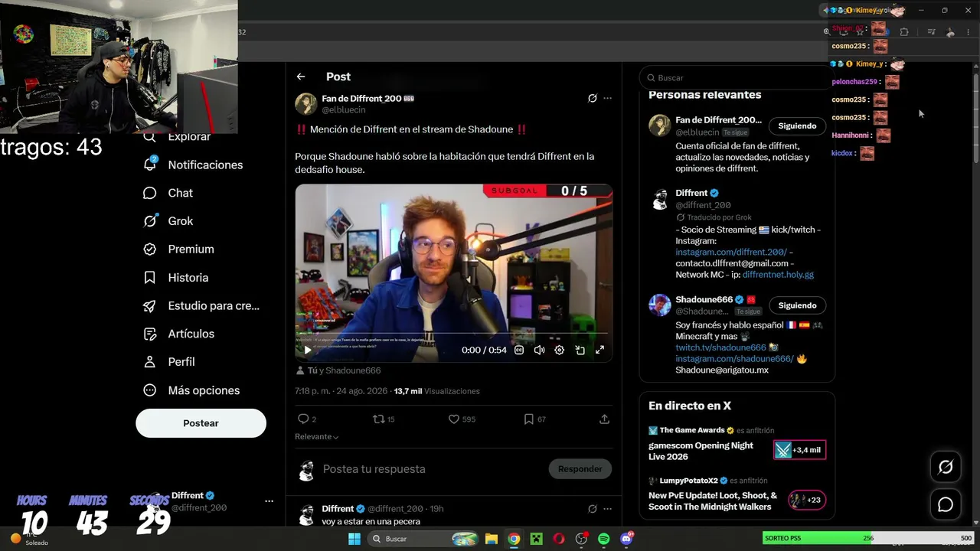This screenshot has height=551, width=980.
Task: Open OBS Studio from taskbar
Action: 582,539
